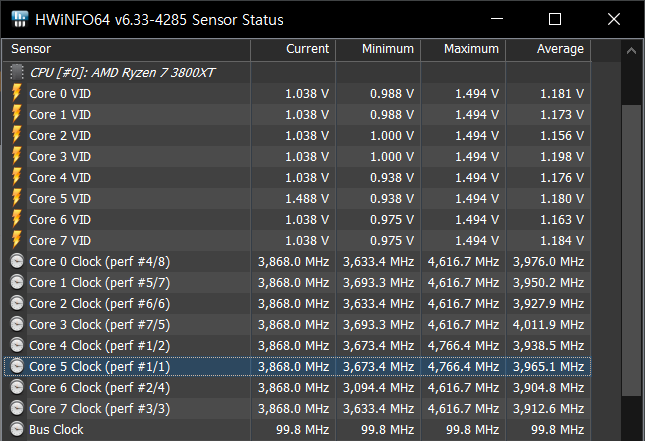Click the clock icon for Core 2 Clock

click(17, 303)
